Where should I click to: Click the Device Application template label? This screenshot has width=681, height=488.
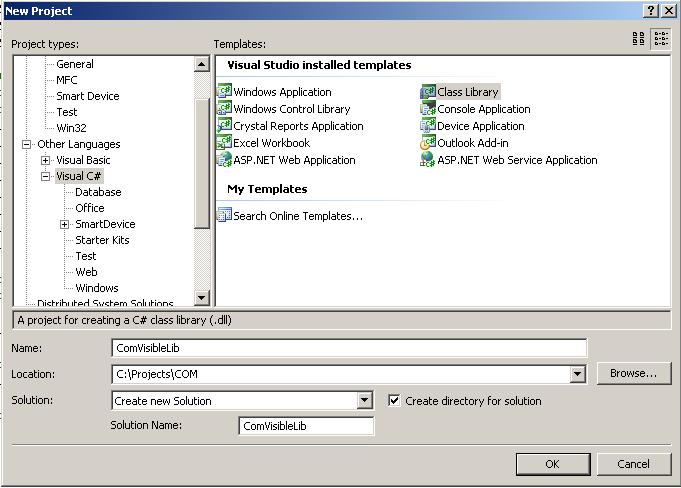(481, 126)
